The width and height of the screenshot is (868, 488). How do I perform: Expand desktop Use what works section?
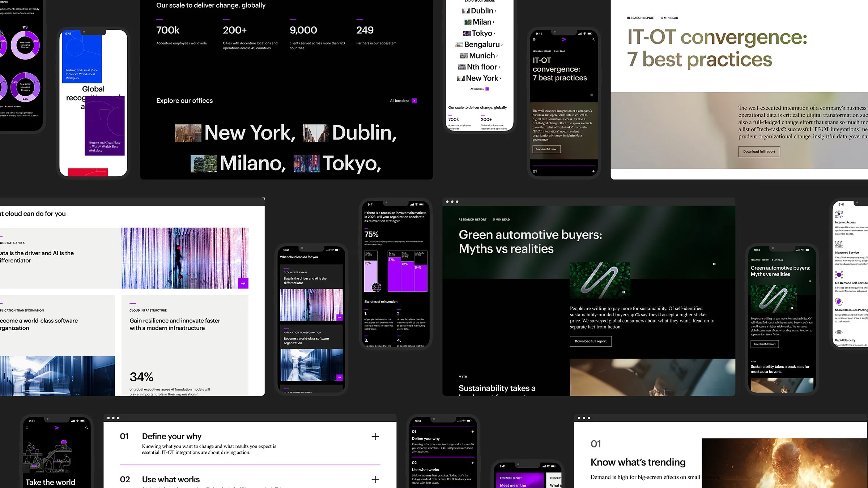(375, 480)
